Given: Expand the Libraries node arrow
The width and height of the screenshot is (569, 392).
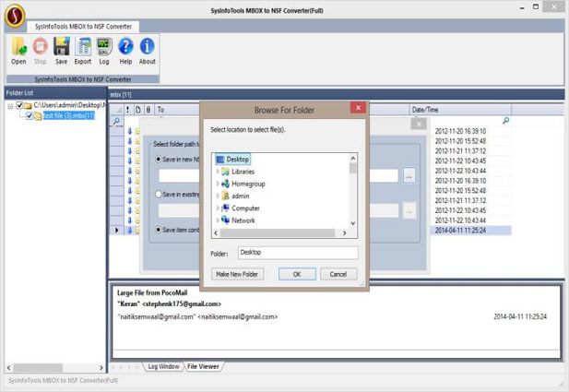Looking at the screenshot, I should coord(218,172).
